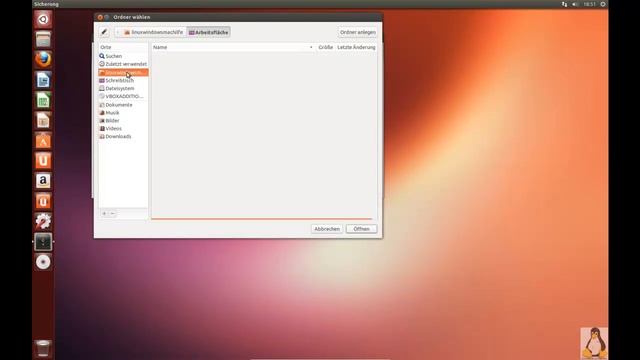Viewport: 640px width, 360px height.
Task: Select Schreibtisch in the places list
Action: [x=123, y=80]
